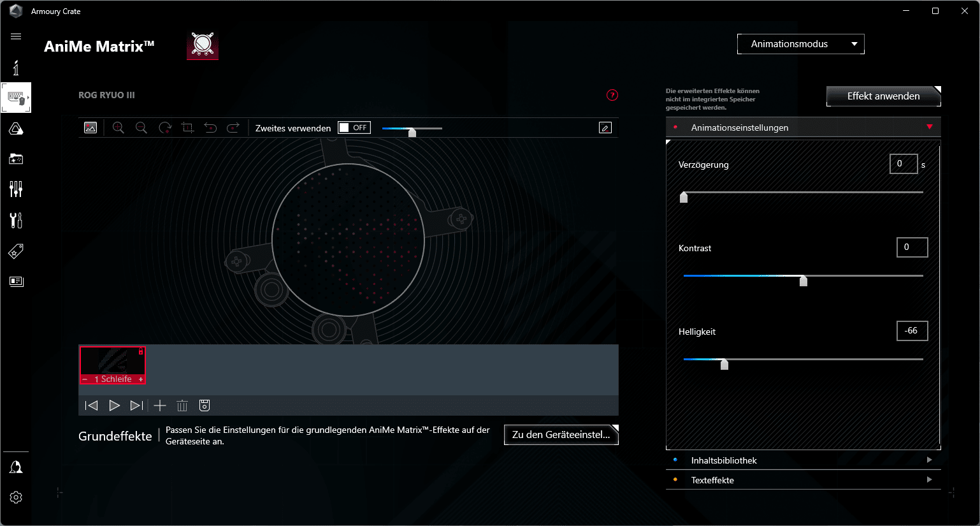Open the Aura Sync sidebar icon
The height and width of the screenshot is (526, 980).
(x=16, y=129)
